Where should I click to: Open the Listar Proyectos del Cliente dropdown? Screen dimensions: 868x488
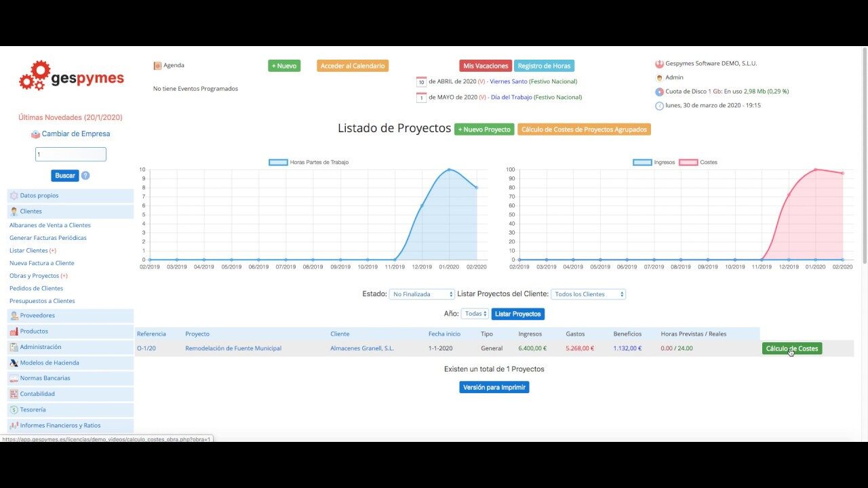click(588, 294)
